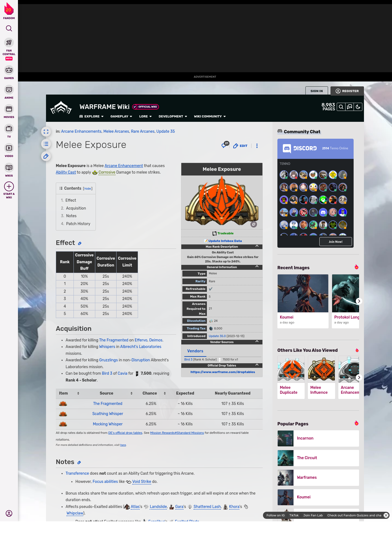Collapse the General Information section
This screenshot has height=545, width=392.
click(257, 267)
